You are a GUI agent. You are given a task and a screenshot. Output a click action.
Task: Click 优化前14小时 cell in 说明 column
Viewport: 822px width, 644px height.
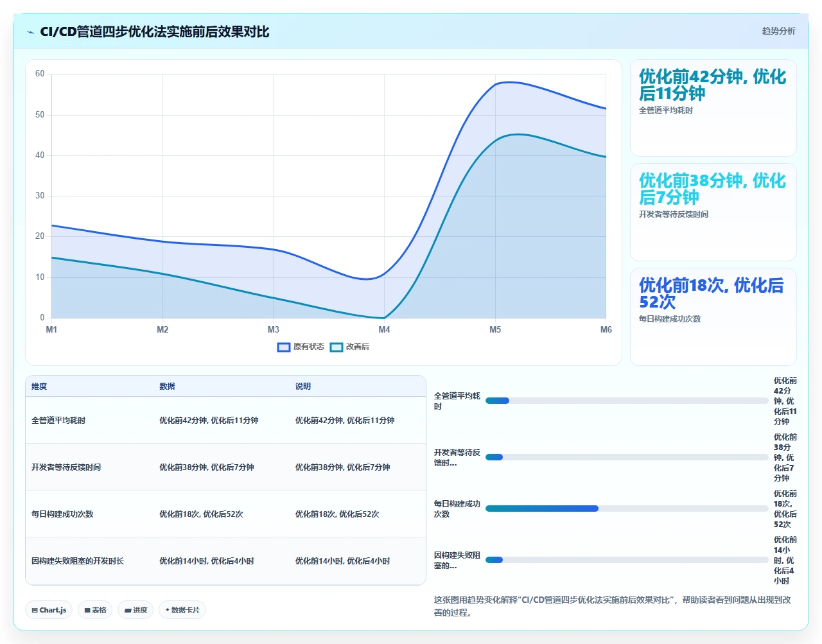[343, 561]
